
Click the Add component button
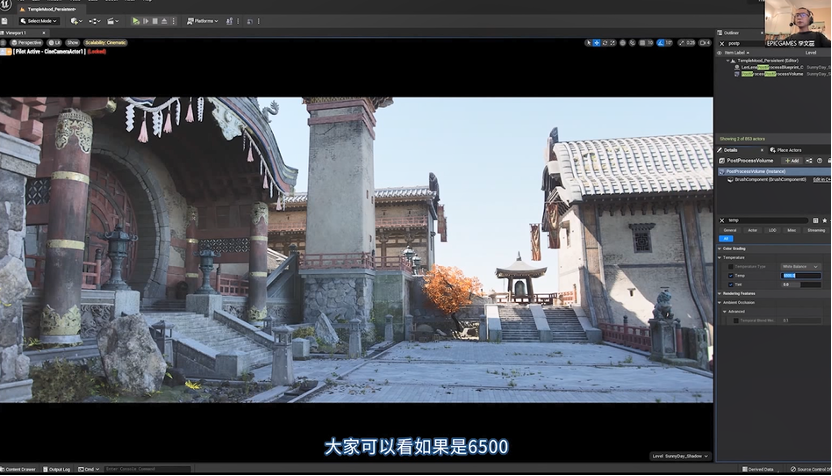click(791, 160)
